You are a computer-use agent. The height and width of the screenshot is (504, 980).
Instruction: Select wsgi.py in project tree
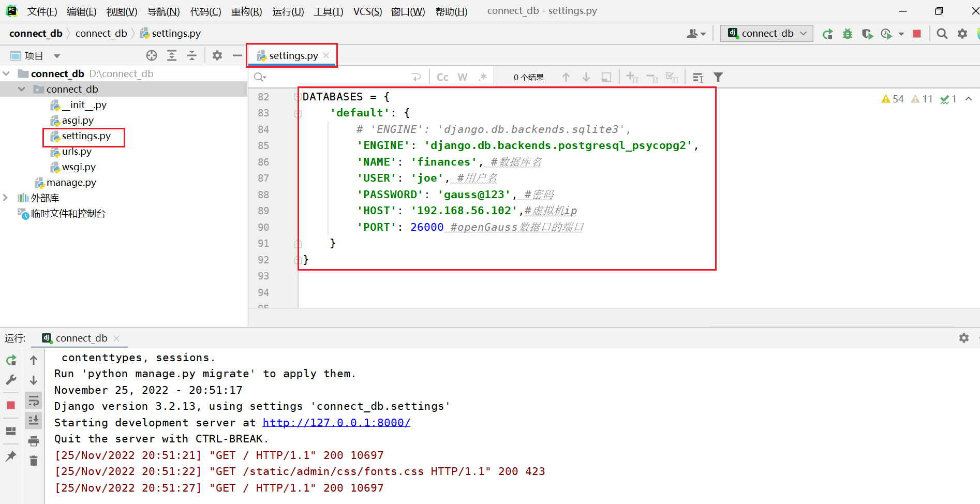(73, 167)
